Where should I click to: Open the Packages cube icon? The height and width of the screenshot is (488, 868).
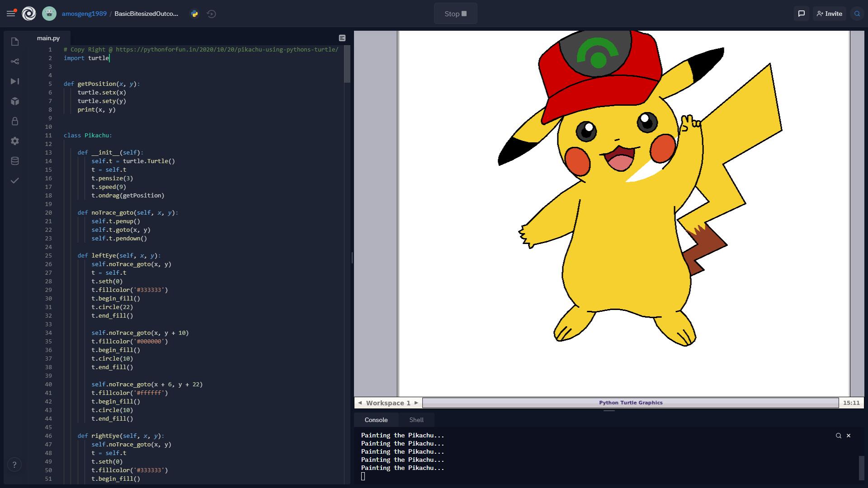pos(15,101)
